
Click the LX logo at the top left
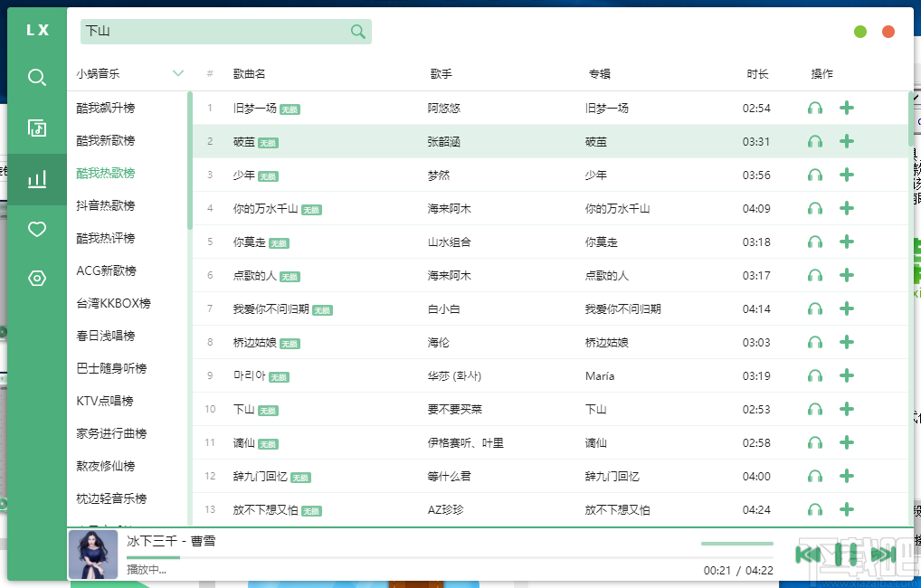tap(36, 29)
